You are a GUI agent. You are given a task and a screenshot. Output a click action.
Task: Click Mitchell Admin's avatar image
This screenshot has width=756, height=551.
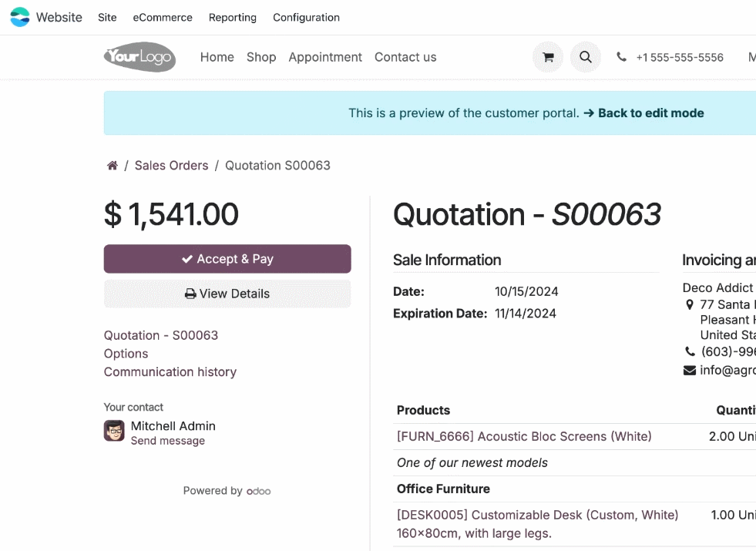tap(114, 431)
